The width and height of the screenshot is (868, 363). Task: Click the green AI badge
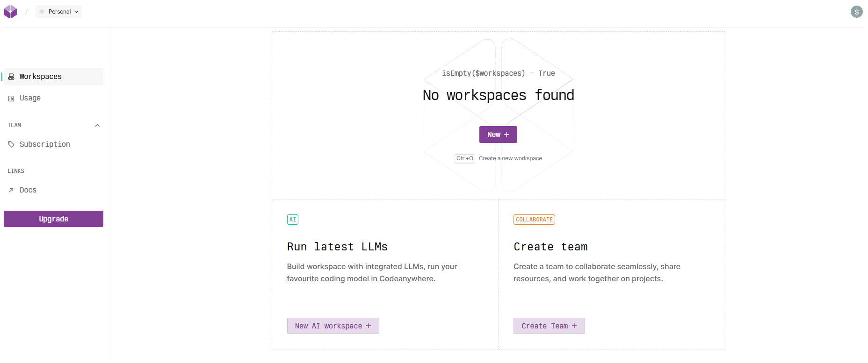tap(292, 220)
